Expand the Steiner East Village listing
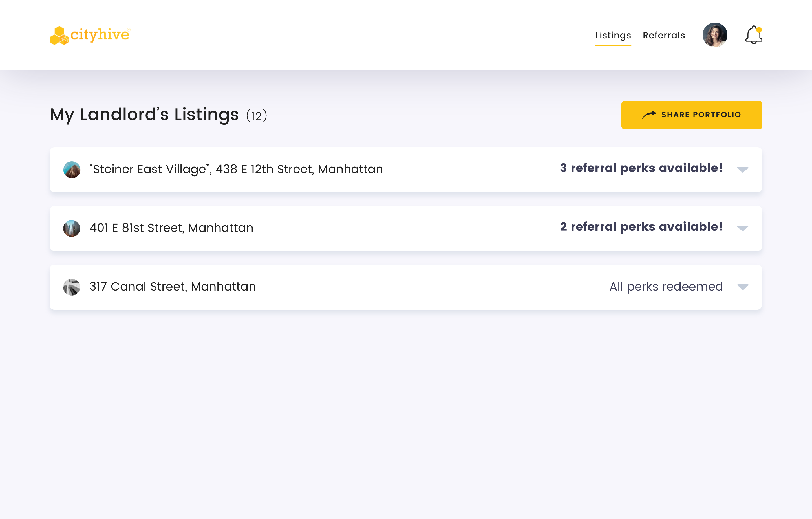Viewport: 812px width, 519px height. pos(743,170)
